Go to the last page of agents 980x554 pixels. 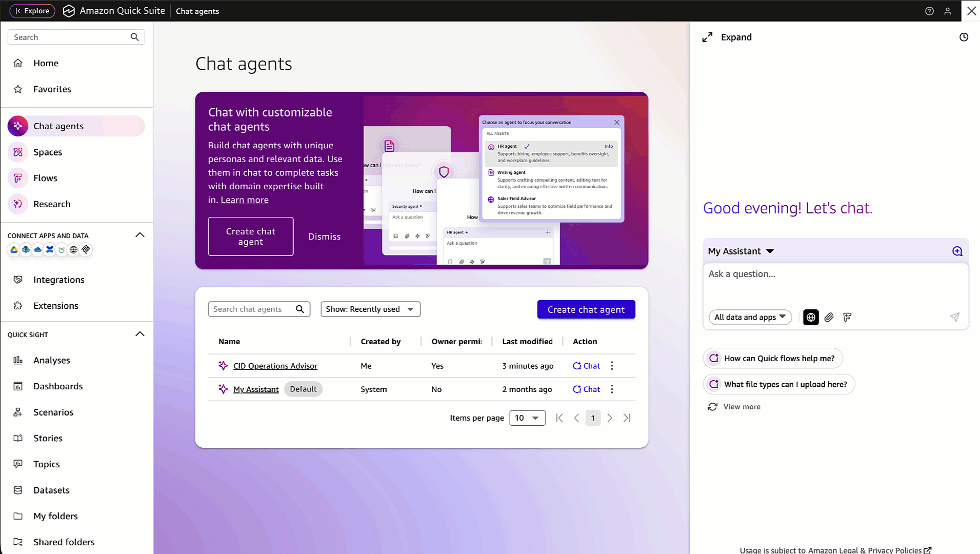(x=627, y=418)
